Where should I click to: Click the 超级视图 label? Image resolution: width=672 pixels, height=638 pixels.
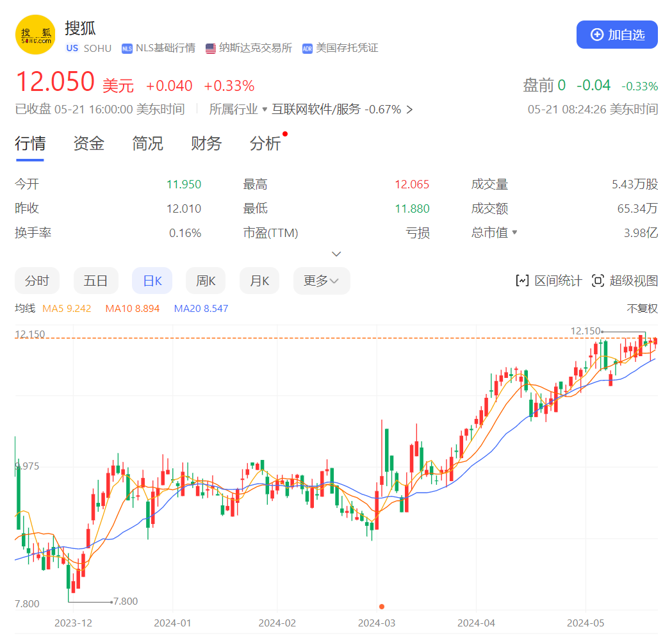[634, 281]
